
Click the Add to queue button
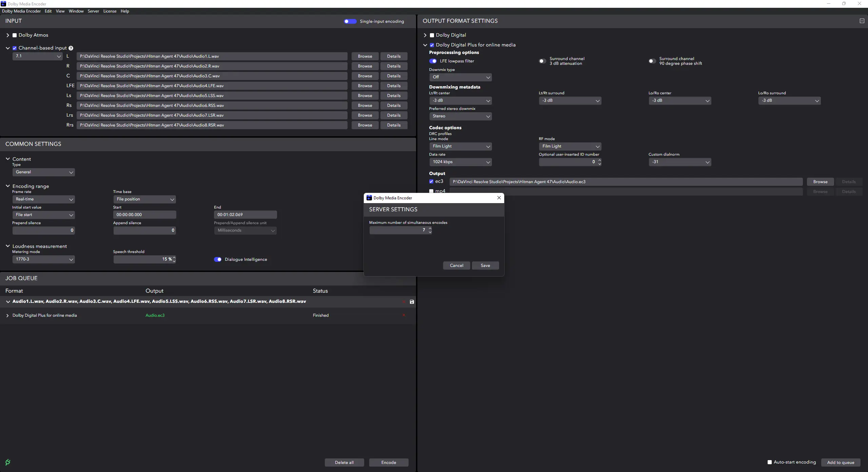tap(840, 463)
